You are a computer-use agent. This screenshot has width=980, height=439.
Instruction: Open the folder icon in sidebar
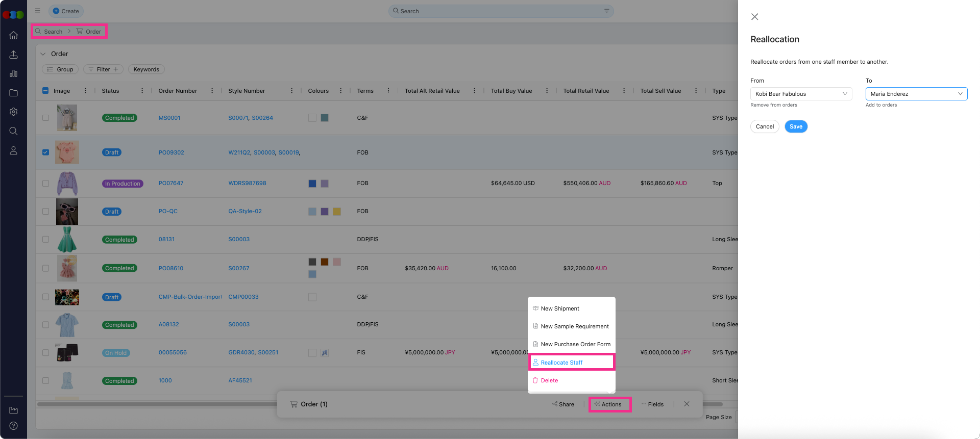tap(14, 93)
